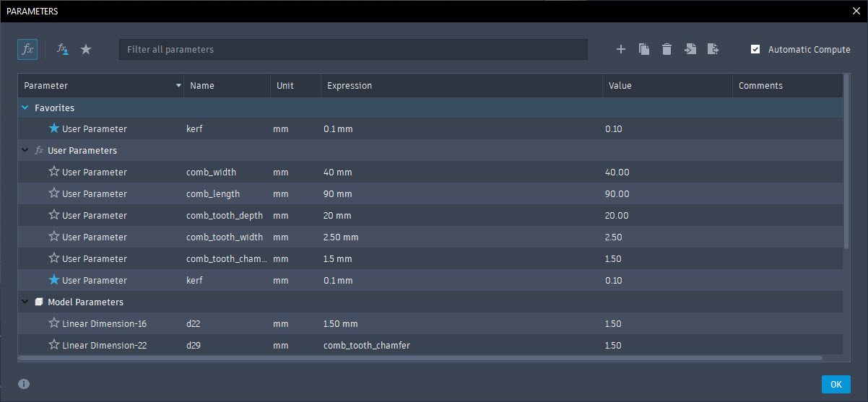
Task: Focus the Filter all parameters search field
Action: click(353, 49)
